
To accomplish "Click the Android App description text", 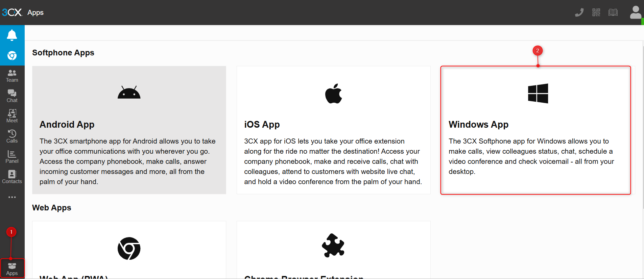I will (x=127, y=161).
